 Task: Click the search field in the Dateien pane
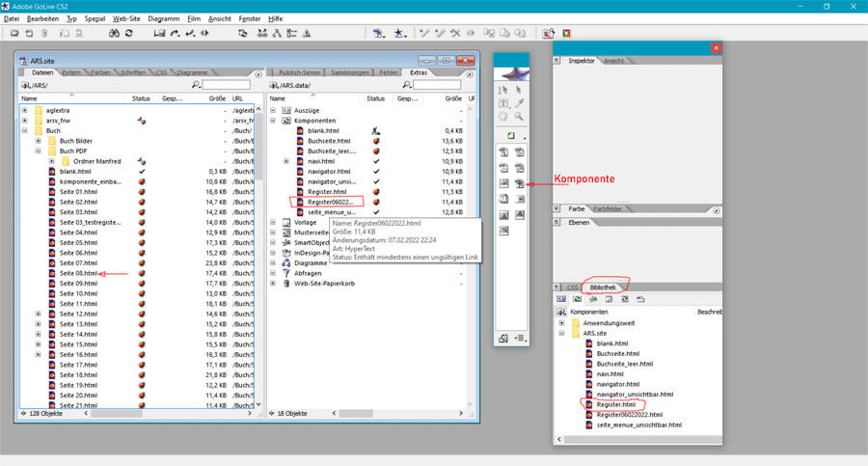point(224,85)
